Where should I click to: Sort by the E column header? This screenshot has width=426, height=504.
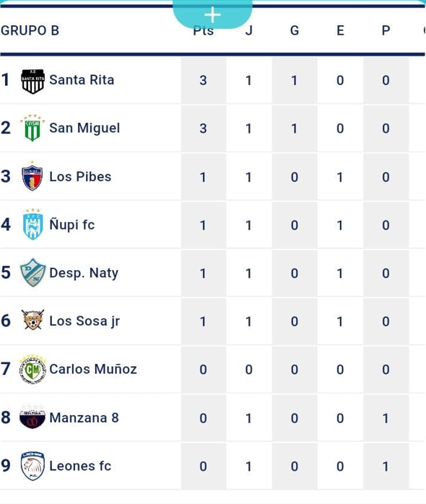click(x=340, y=30)
